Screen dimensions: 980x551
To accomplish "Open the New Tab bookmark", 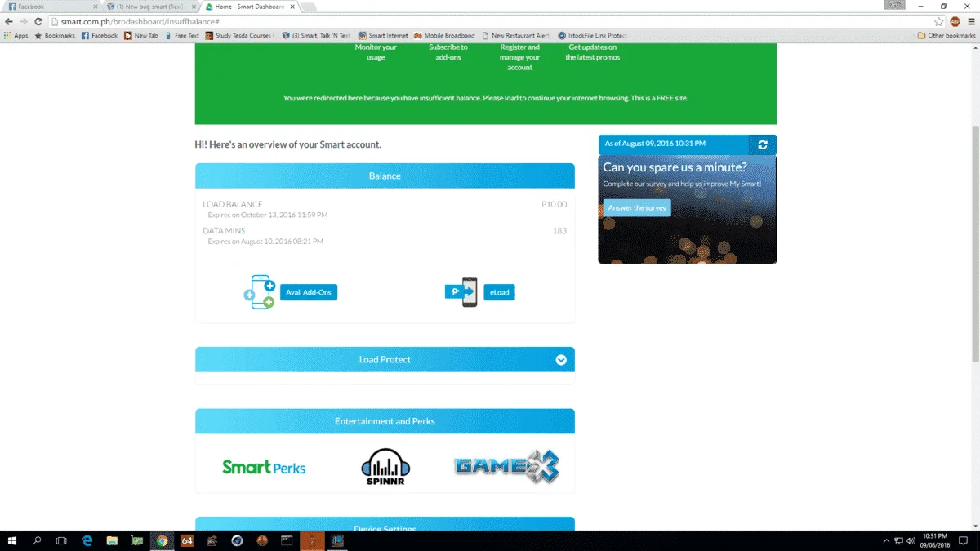I will 141,36.
